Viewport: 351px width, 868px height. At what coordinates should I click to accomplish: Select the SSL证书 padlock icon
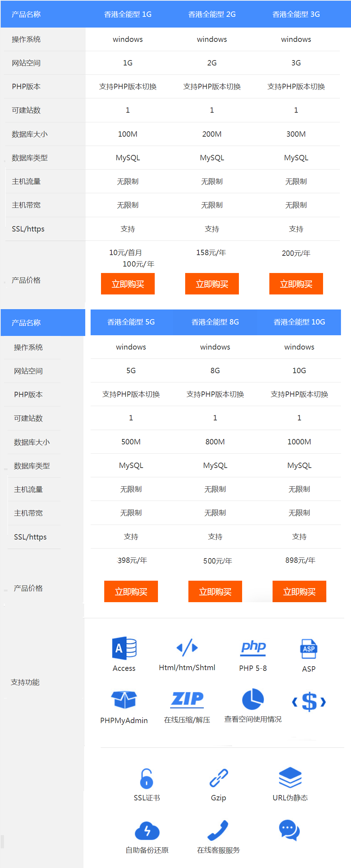tap(146, 779)
